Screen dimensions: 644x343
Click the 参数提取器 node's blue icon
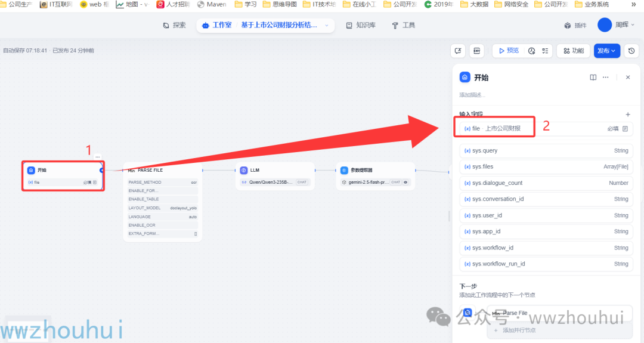[x=344, y=170]
